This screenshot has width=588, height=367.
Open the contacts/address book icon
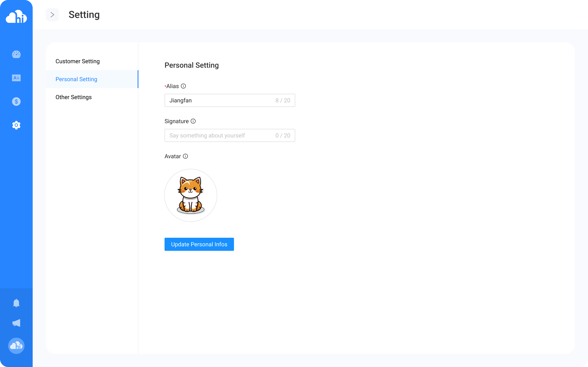(16, 78)
